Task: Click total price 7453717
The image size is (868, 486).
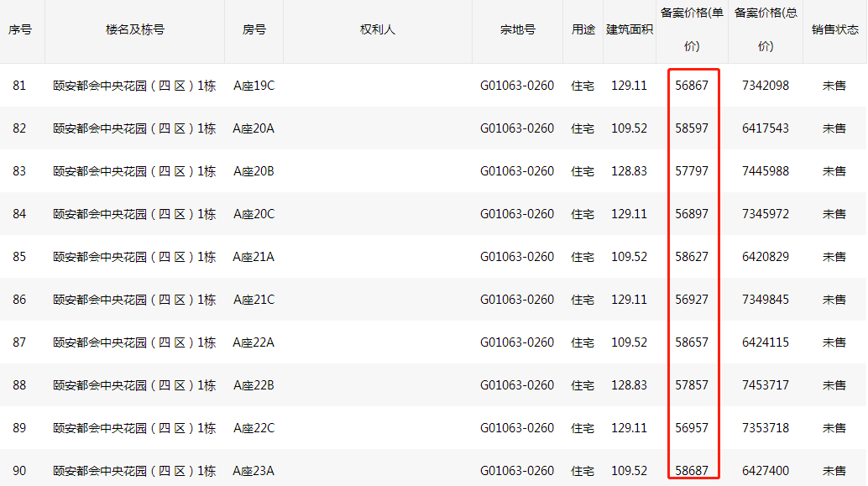Action: coord(766,385)
